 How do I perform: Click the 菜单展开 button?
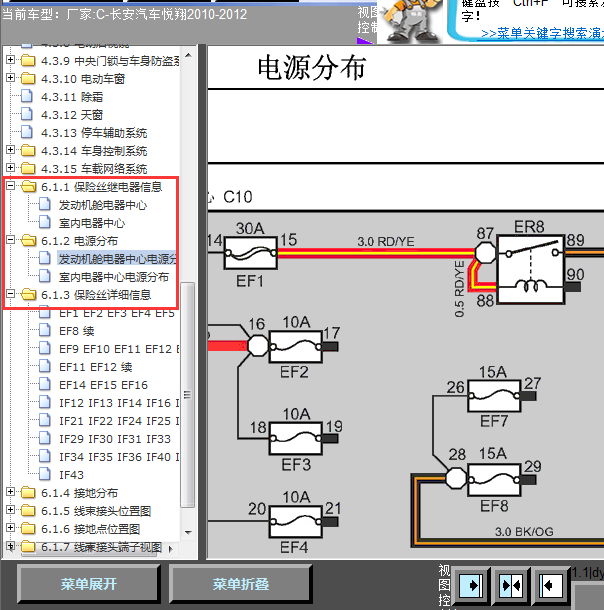coord(89,584)
